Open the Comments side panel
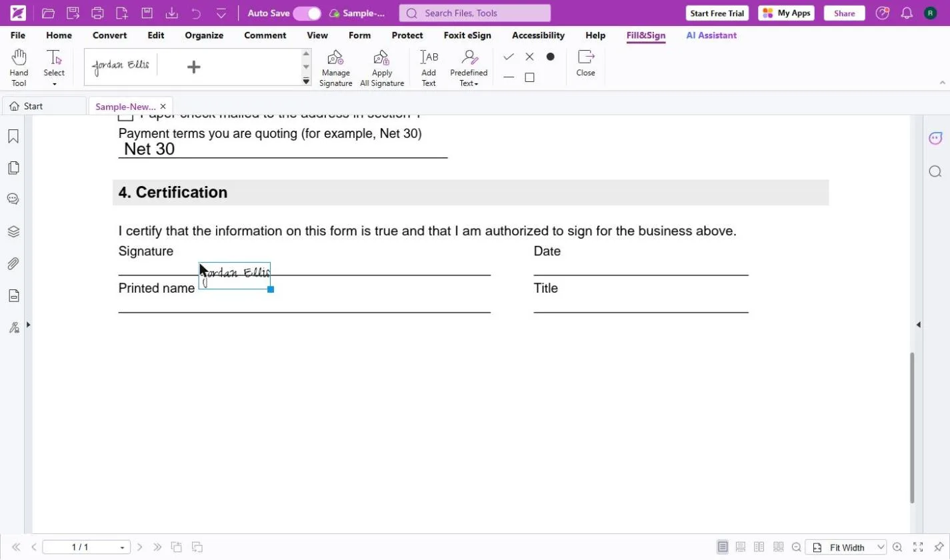The height and width of the screenshot is (560, 950). [13, 199]
